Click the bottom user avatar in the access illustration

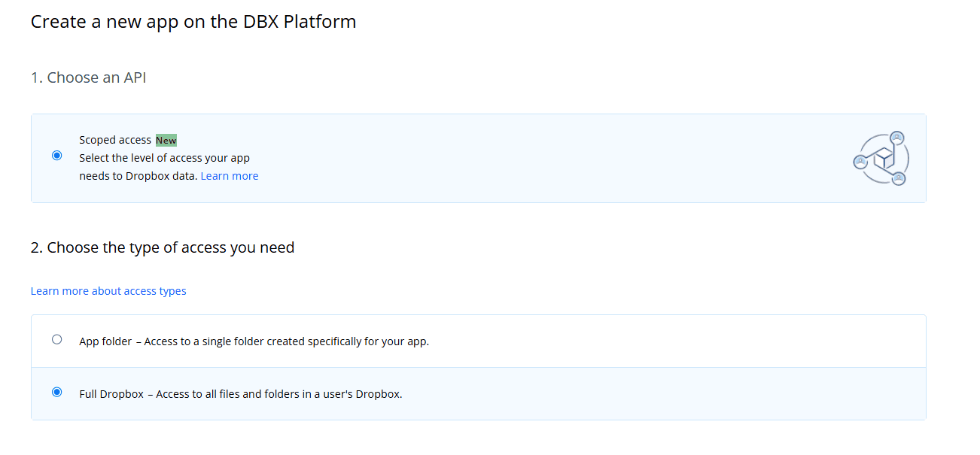pyautogui.click(x=900, y=179)
